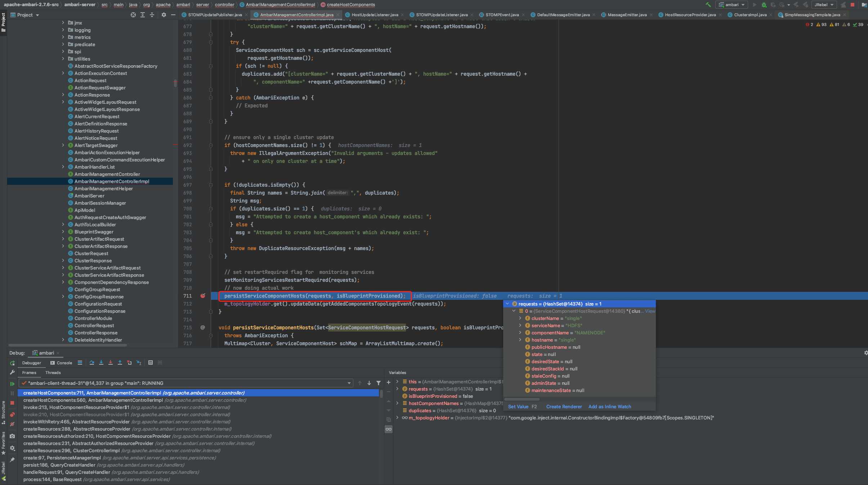Expand the AmbariHandlerList tree node
The width and height of the screenshot is (868, 485).
click(x=63, y=166)
